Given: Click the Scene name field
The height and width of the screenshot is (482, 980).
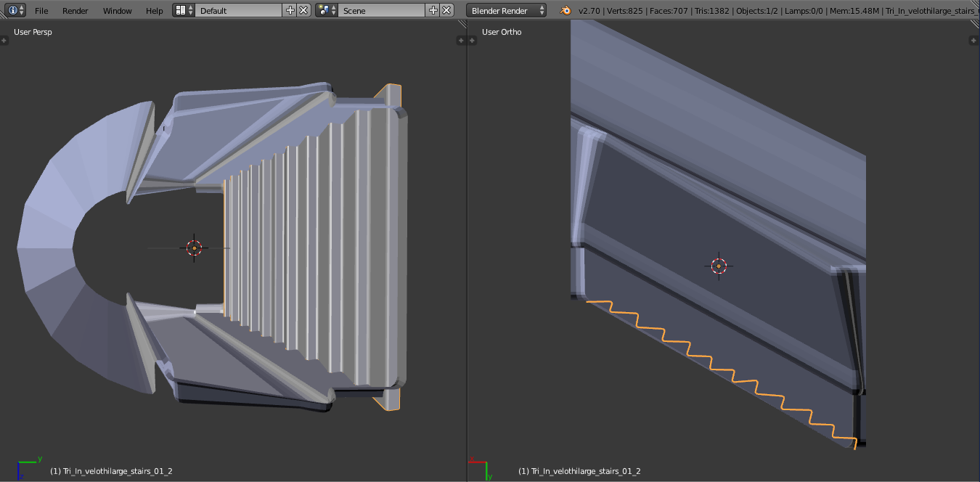Looking at the screenshot, I should tap(382, 10).
